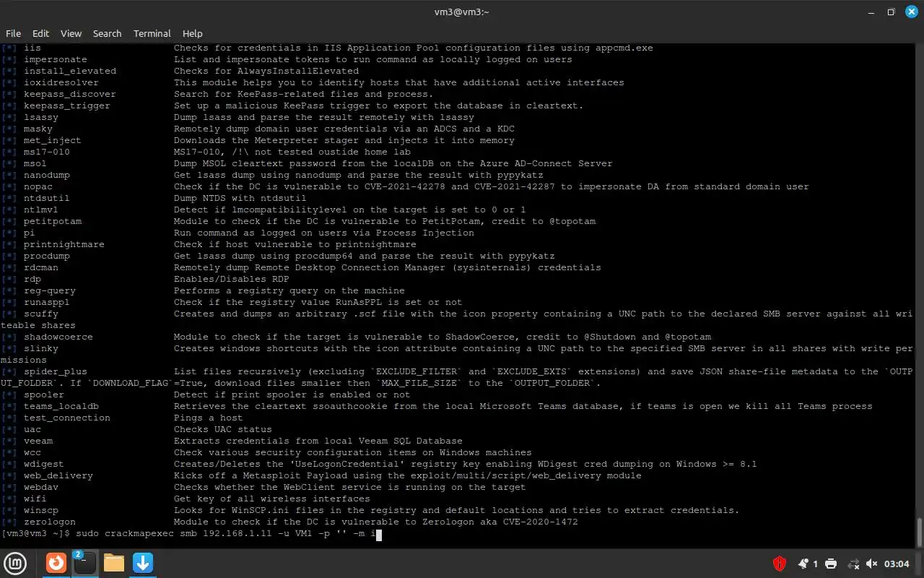Image resolution: width=924 pixels, height=578 pixels.
Task: Click the 'veeam' module name
Action: click(x=38, y=441)
